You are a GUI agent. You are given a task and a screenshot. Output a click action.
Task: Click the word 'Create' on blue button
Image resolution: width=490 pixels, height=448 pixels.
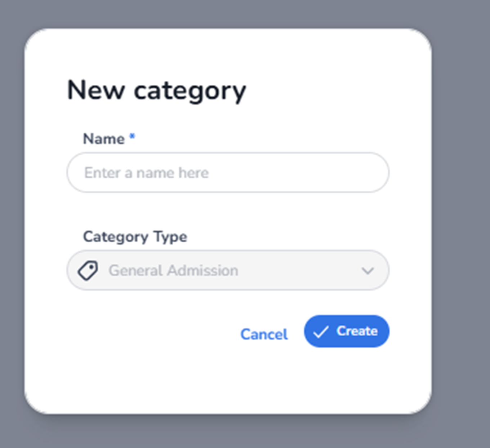point(357,331)
